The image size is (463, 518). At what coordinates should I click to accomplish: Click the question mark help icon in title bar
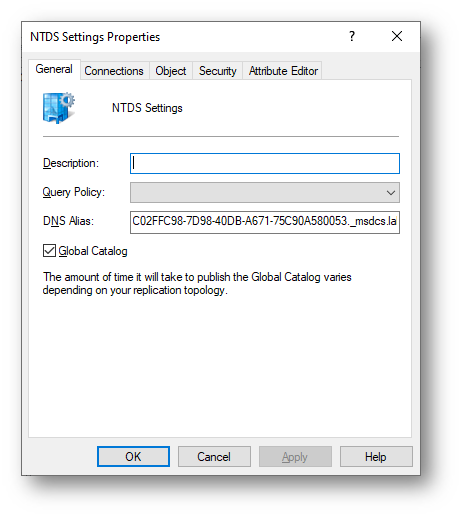click(352, 36)
